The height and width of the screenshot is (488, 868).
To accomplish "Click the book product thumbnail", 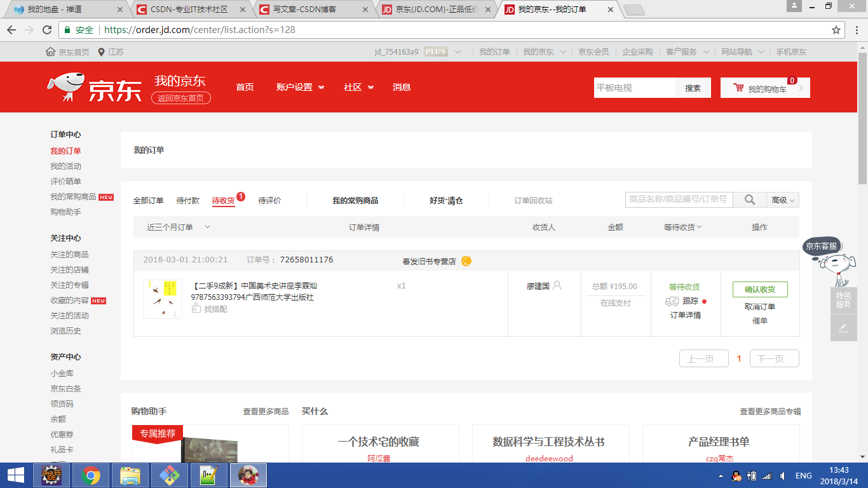I will coord(163,299).
